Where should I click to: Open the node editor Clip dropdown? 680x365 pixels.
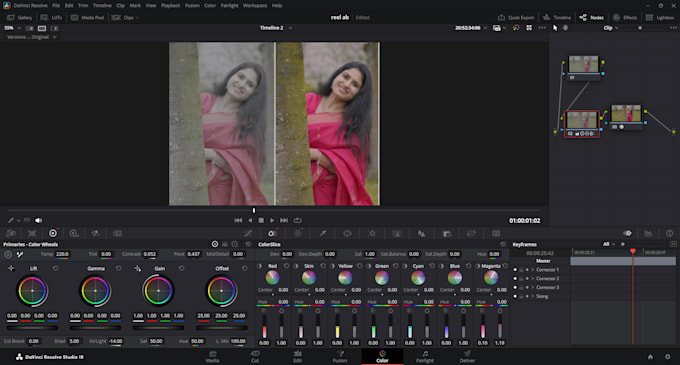tap(611, 28)
